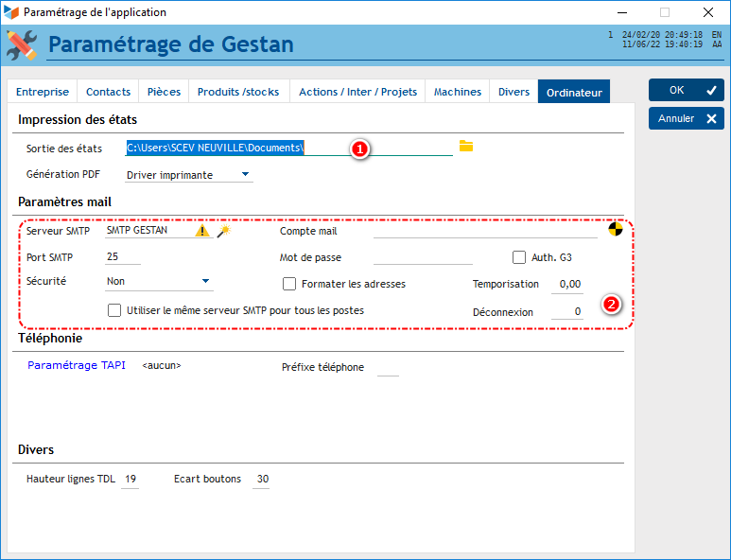Tick the Formater les adresses checkbox
731x560 pixels.
(289, 284)
